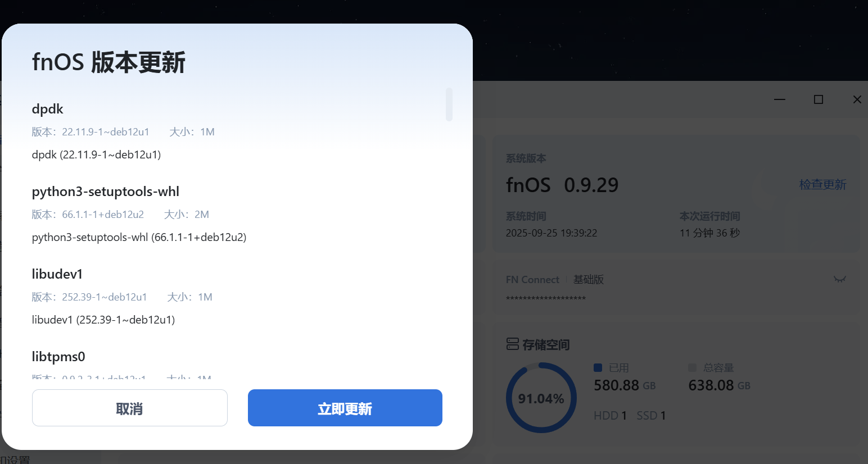Select the libtpms0 package heading

point(58,357)
